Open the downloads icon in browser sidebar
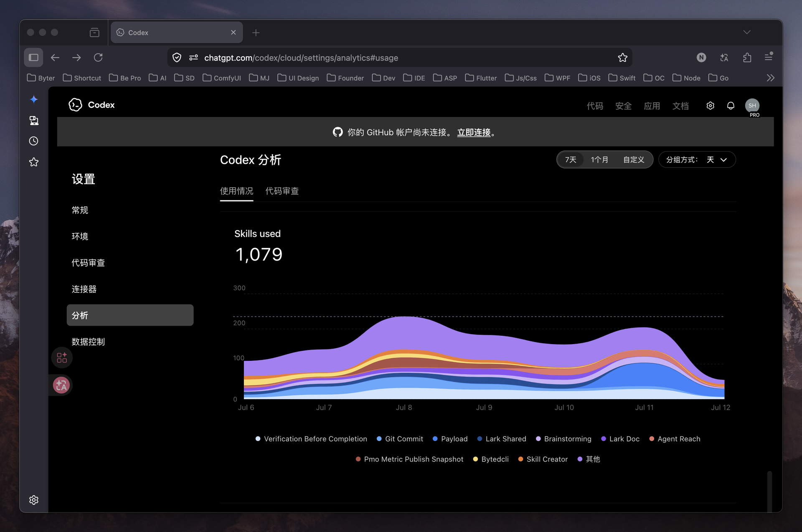 34,120
